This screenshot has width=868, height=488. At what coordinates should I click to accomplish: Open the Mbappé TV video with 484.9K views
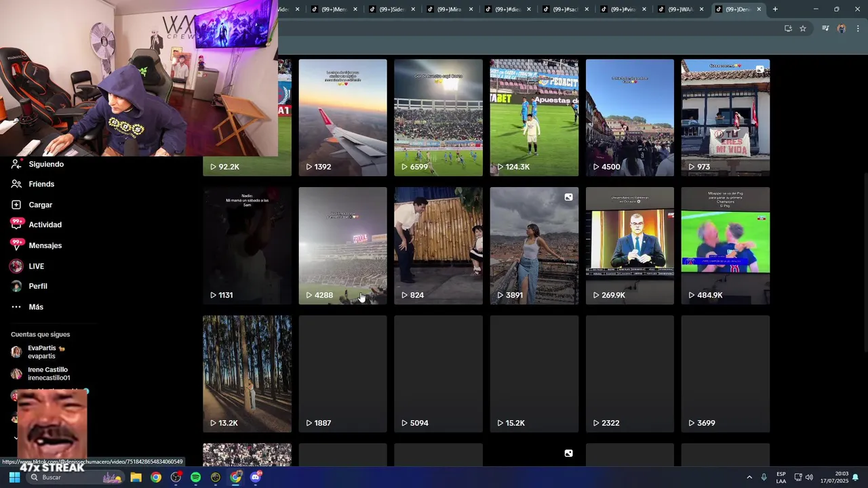726,245
